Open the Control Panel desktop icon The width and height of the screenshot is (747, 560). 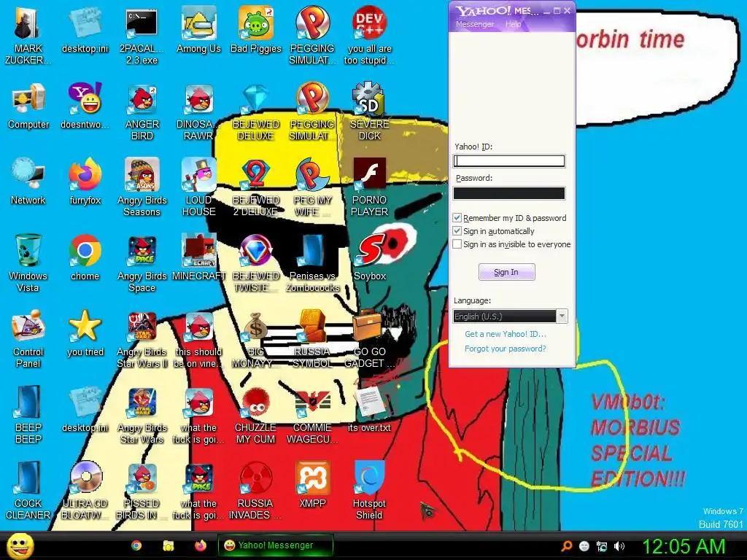tap(28, 338)
